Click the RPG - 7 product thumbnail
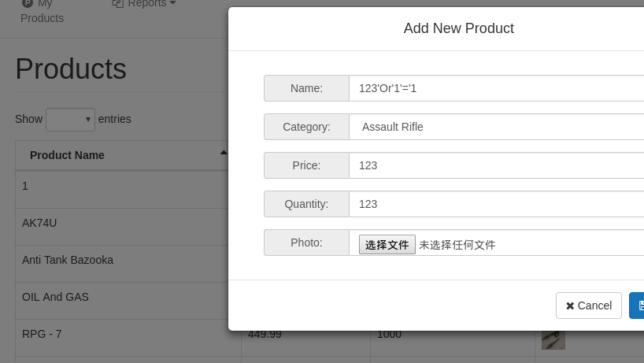644x363 pixels. pos(553,339)
